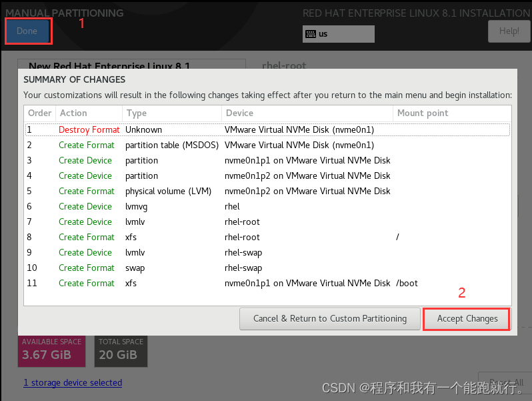Click Cancel & Return to Custom Partitioning
This screenshot has width=532, height=401.
point(330,319)
